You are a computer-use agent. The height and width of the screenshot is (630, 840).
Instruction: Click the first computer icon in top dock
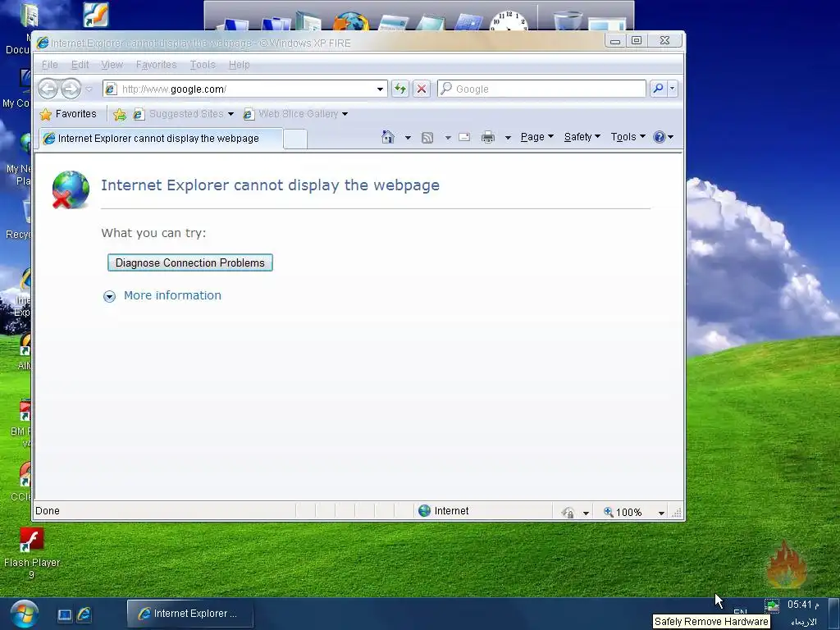tap(232, 25)
